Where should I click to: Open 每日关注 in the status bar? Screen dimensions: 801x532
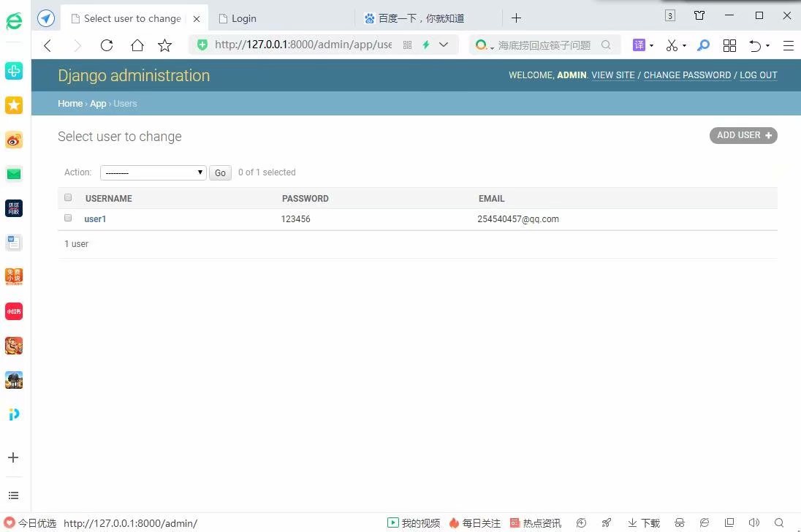tap(475, 522)
